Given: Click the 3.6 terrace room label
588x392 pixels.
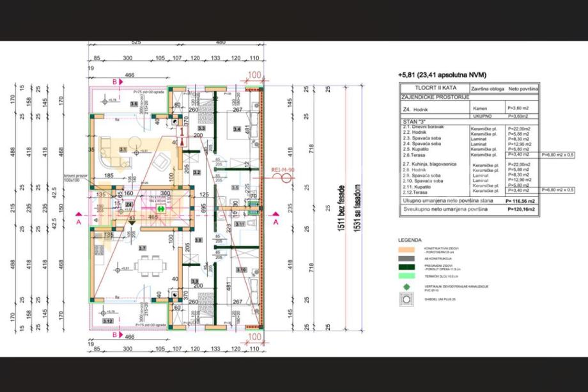Looking at the screenshot, I should pos(134,103).
